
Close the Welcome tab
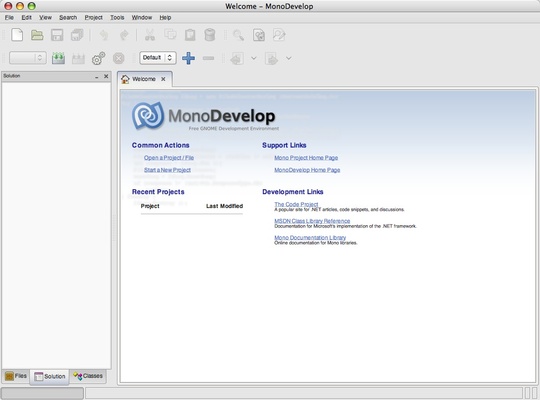163,79
